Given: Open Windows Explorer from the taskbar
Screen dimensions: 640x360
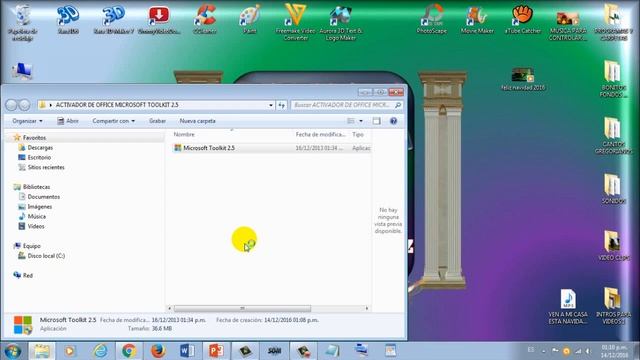Looking at the screenshot, I should tap(42, 351).
